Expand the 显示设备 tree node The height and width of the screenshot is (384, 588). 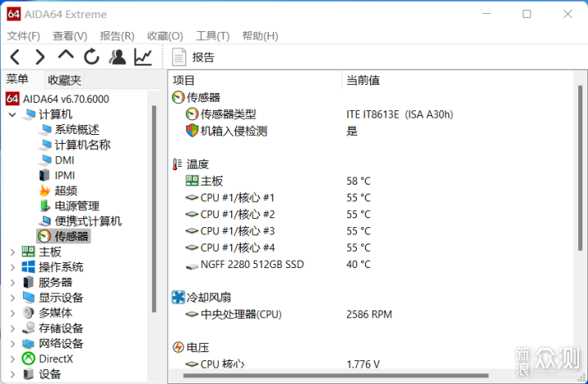tap(12, 297)
